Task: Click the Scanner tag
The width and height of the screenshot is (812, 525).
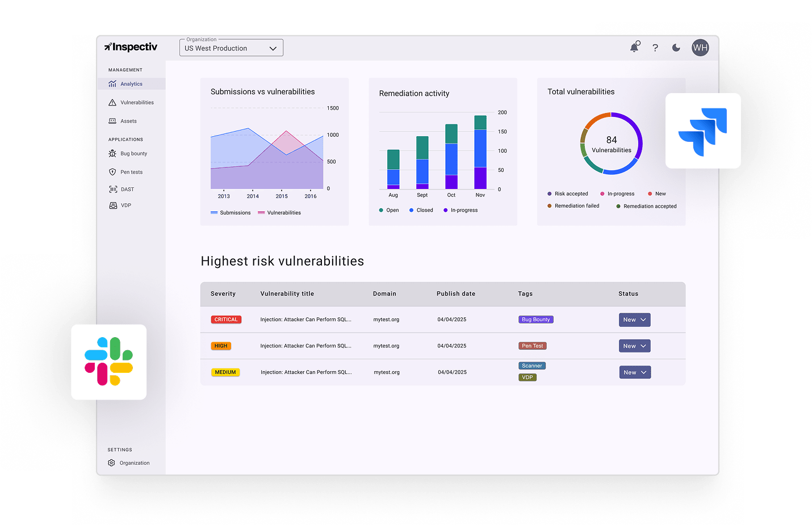Action: 532,366
